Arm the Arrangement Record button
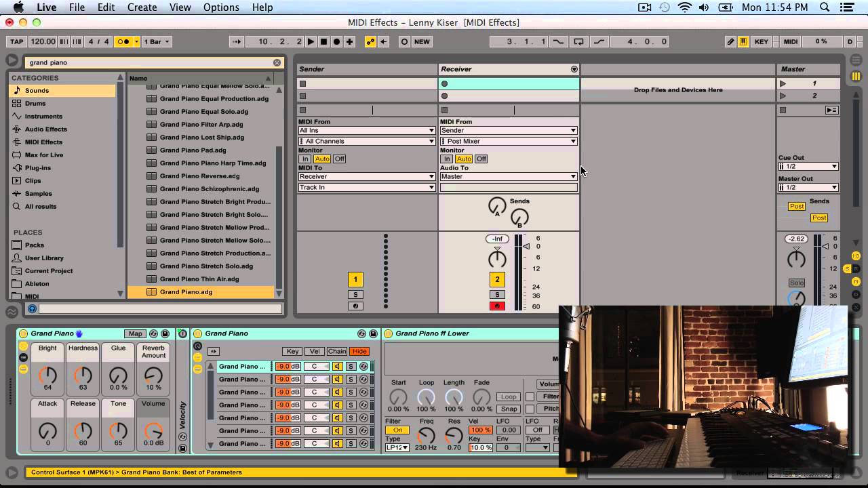 tap(336, 41)
